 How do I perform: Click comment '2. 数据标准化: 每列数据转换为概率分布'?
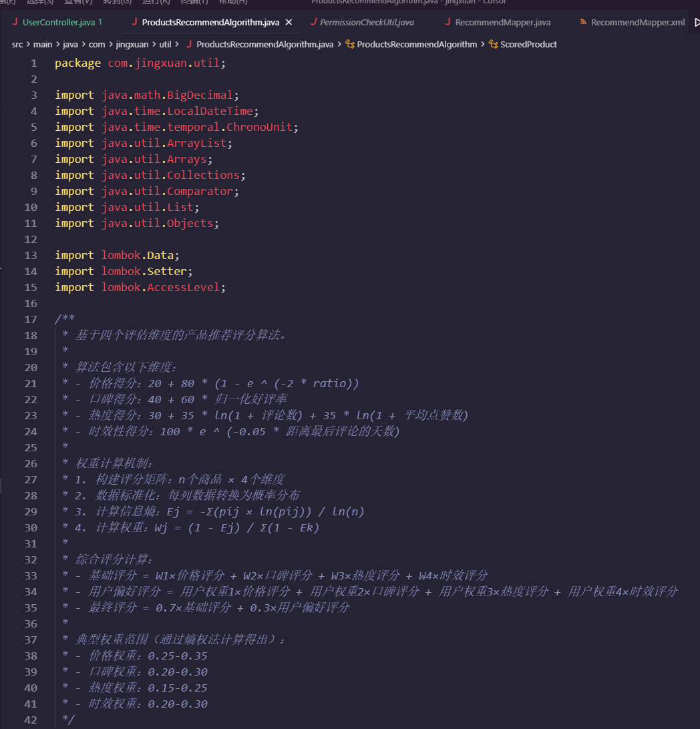(x=188, y=495)
